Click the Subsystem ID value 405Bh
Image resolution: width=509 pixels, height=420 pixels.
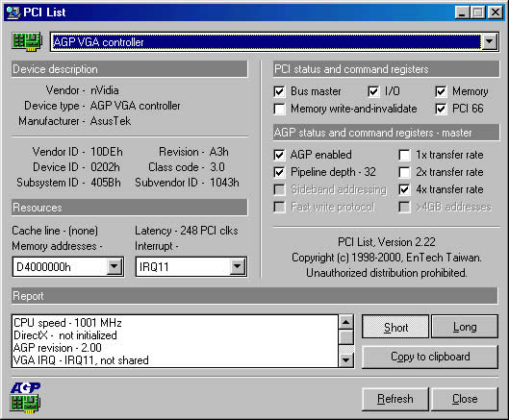pos(106,183)
